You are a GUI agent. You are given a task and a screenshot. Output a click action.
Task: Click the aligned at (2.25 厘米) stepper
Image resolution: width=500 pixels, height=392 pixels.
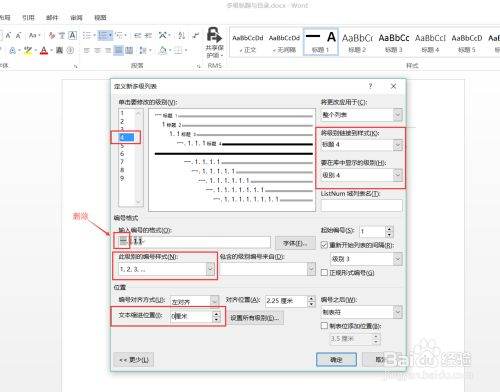[311, 301]
